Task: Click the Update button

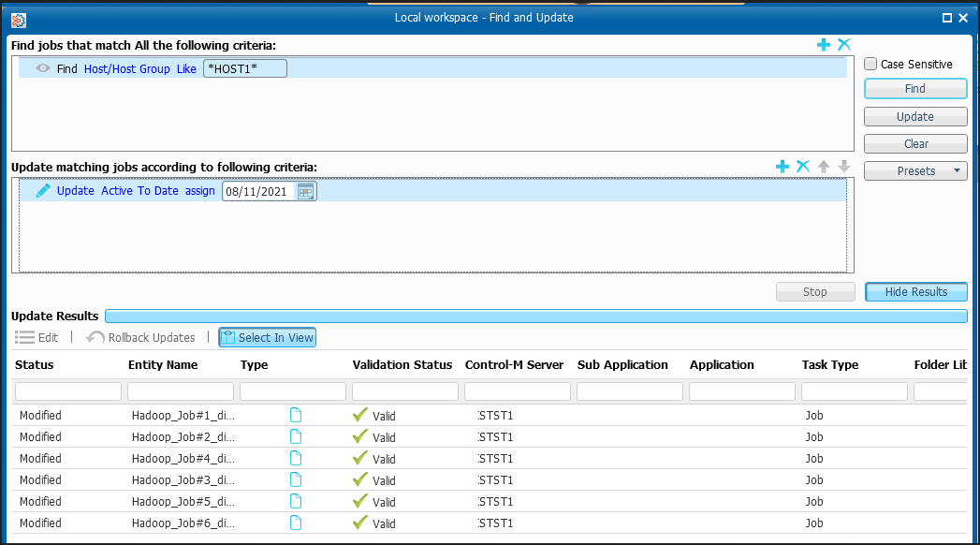Action: 915,117
